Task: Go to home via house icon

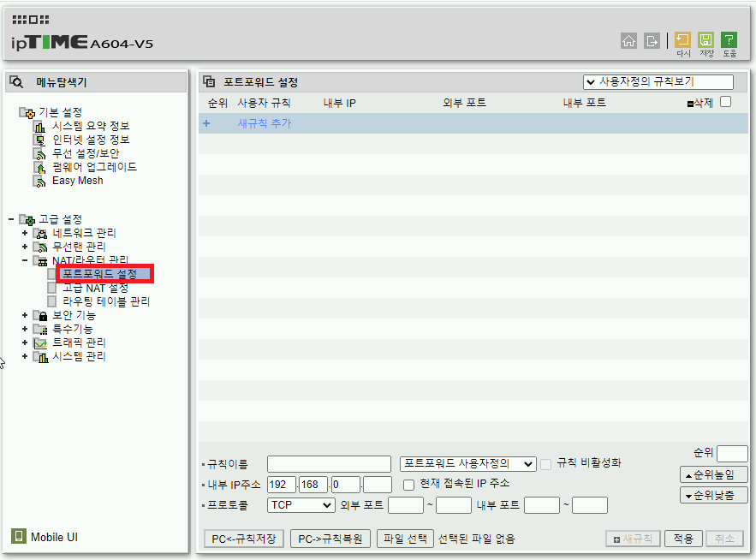Action: [628, 41]
